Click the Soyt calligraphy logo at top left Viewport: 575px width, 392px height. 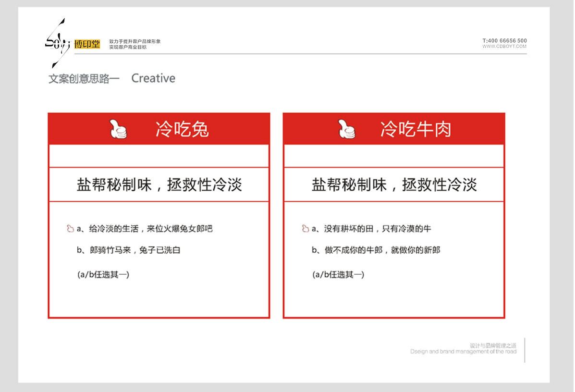click(58, 43)
